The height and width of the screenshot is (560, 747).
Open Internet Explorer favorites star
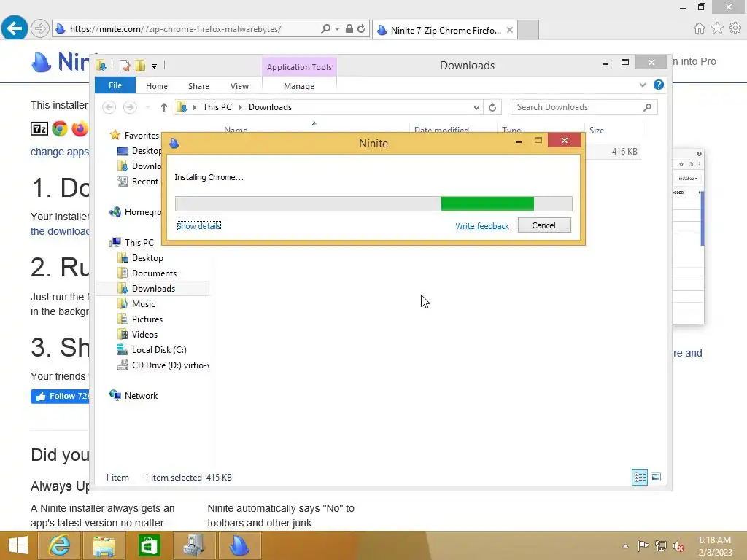(x=717, y=28)
